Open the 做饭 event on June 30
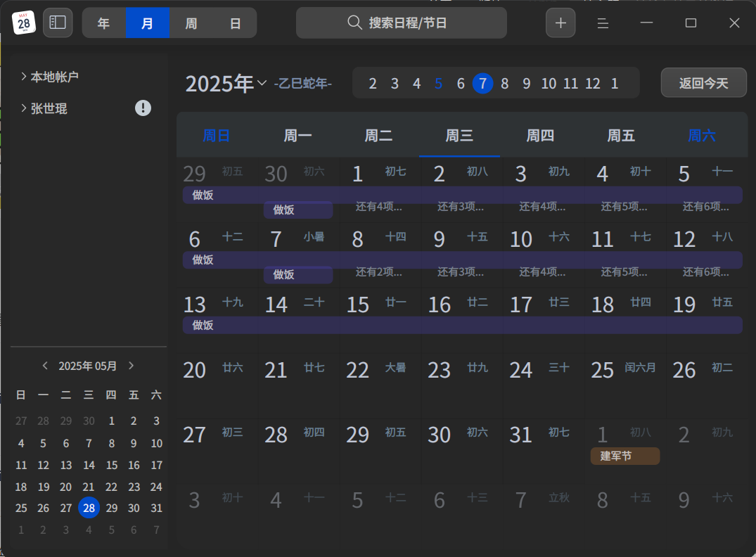This screenshot has height=557, width=756. (298, 210)
